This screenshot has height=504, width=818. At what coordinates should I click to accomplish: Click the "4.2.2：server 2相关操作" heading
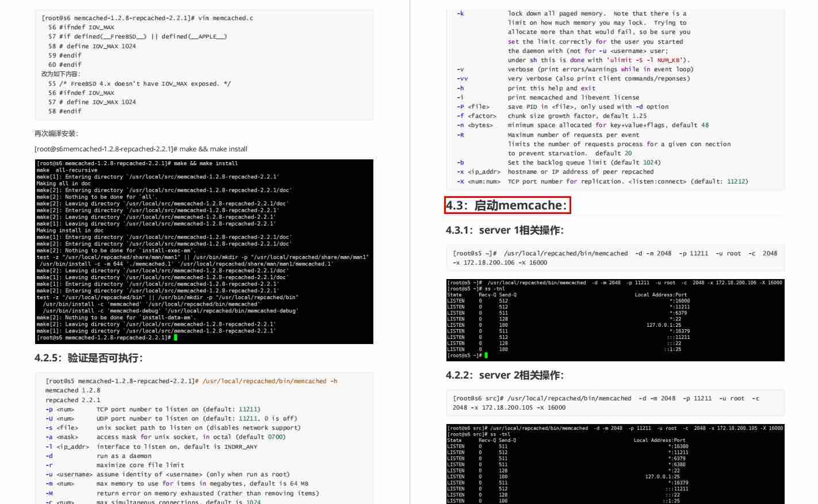point(504,375)
